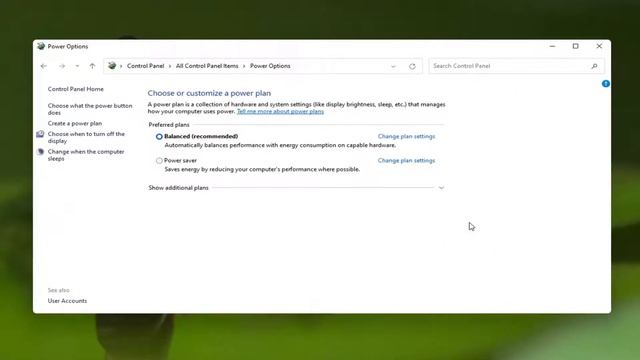Go up one level with the up arrow

click(92, 66)
